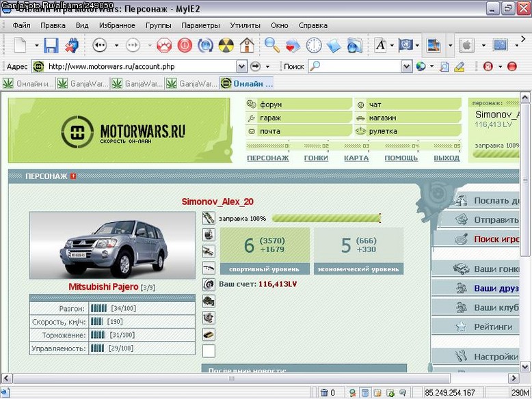This screenshot has width=532, height=399.
Task: Click the red paw print icon
Action: tap(164, 45)
